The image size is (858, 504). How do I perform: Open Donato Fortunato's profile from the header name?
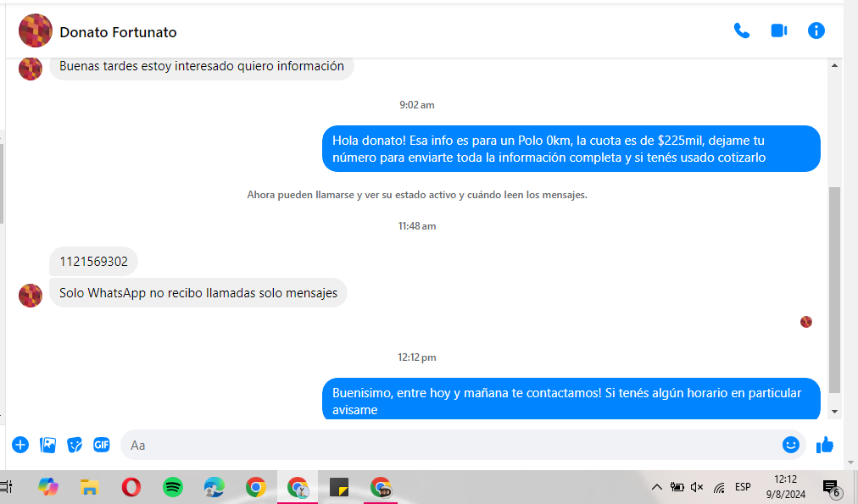point(118,32)
